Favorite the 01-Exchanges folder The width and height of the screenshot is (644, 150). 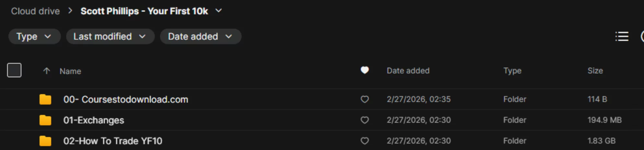[x=365, y=120]
